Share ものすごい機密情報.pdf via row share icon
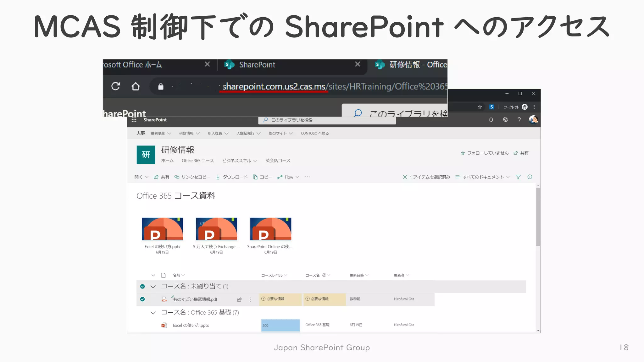 coord(239,299)
